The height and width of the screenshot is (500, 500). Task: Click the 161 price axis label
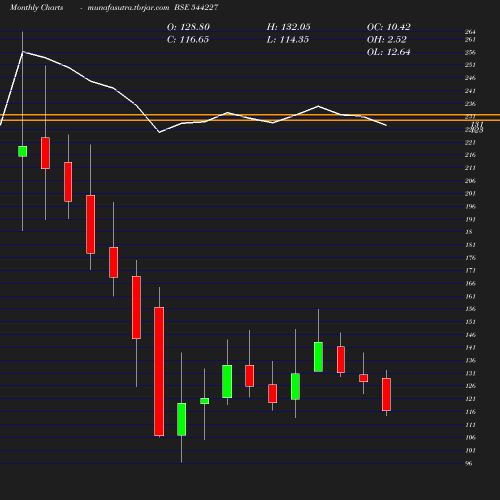click(x=470, y=296)
